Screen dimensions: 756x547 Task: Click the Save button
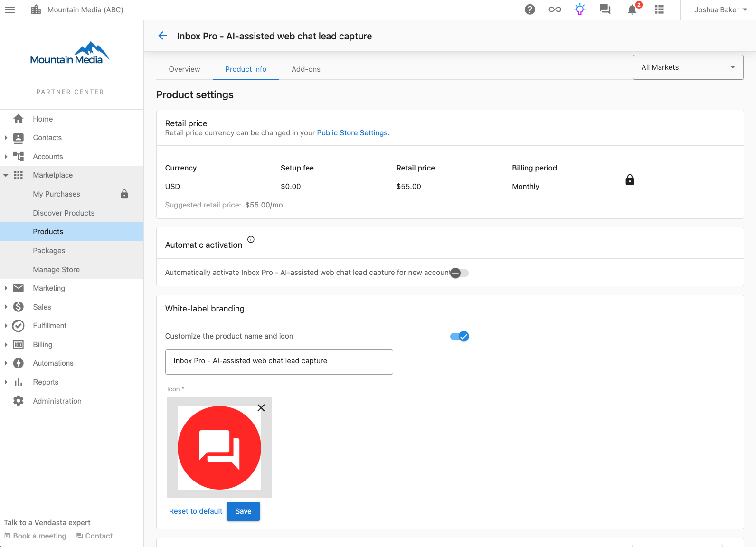click(243, 511)
